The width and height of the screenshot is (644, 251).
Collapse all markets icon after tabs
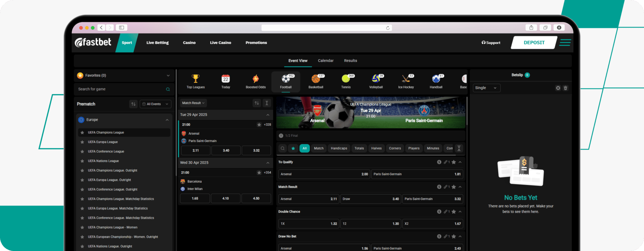pyautogui.click(x=459, y=148)
